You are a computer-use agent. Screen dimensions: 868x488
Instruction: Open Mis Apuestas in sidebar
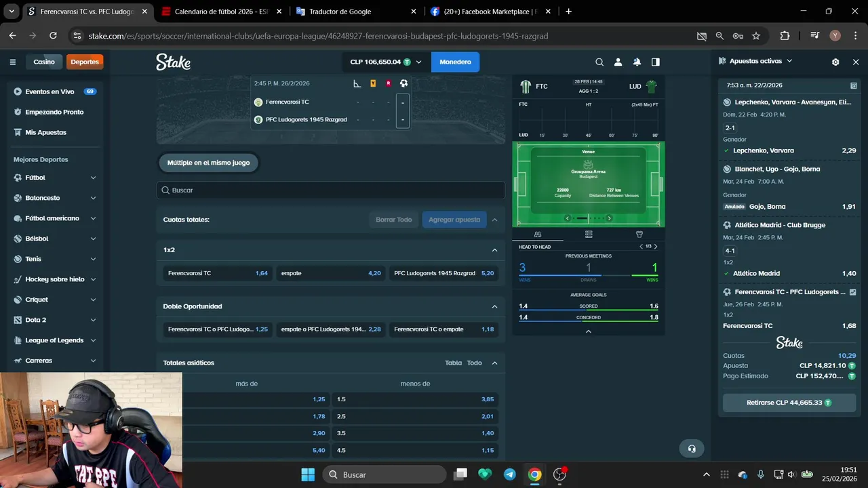pyautogui.click(x=45, y=132)
